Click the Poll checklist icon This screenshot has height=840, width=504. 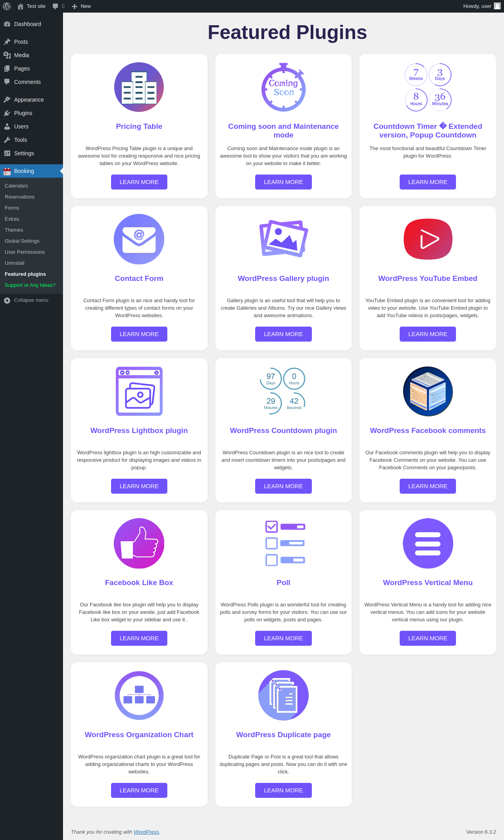(285, 543)
